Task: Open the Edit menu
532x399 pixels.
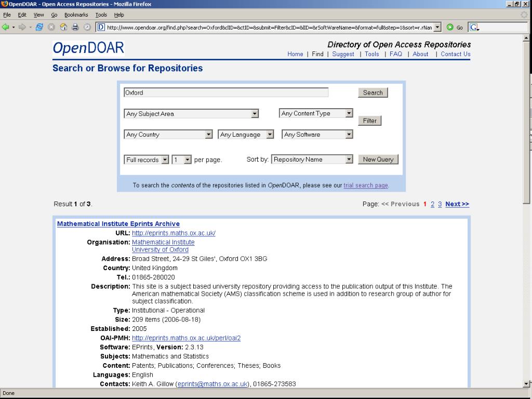Action: click(22, 15)
